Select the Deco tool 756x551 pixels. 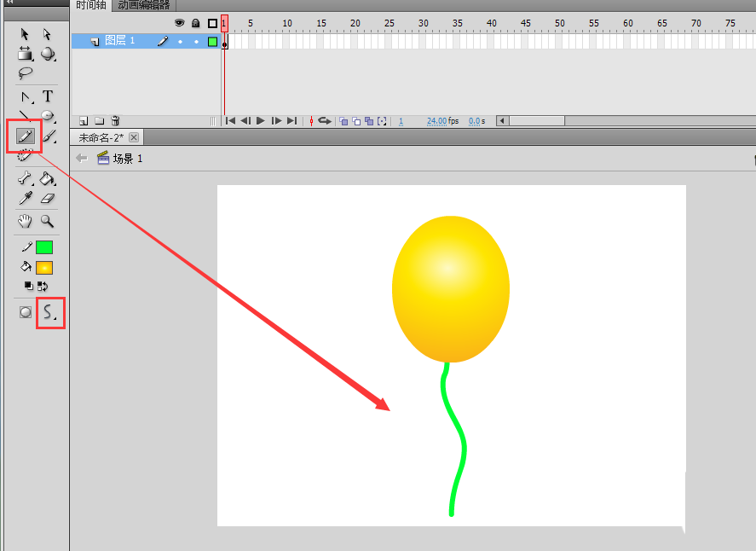[25, 155]
